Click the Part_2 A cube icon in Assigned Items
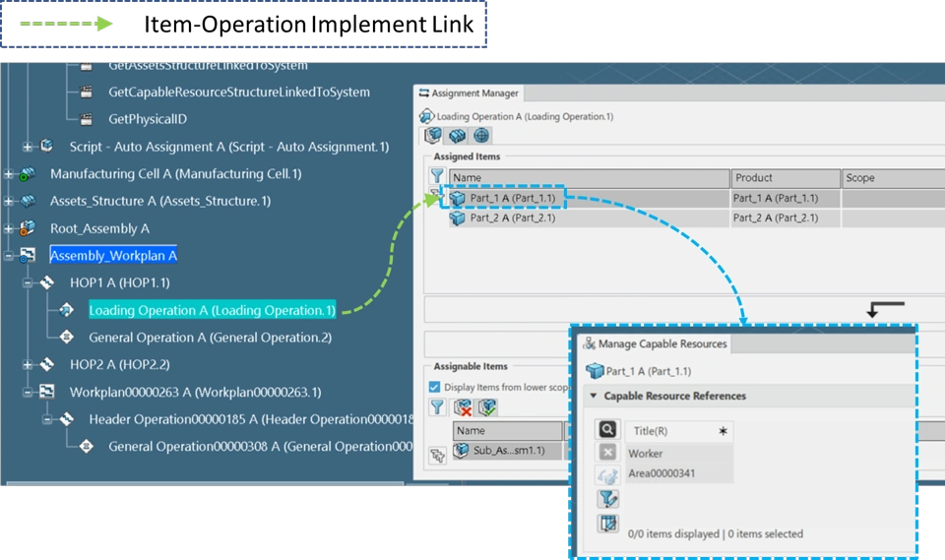The width and height of the screenshot is (945, 560). (x=458, y=218)
